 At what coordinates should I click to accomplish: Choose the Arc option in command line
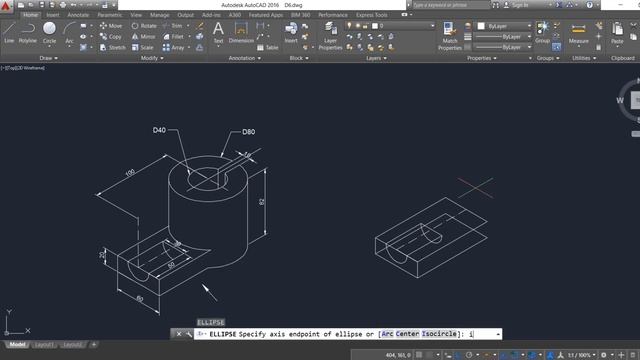387,334
